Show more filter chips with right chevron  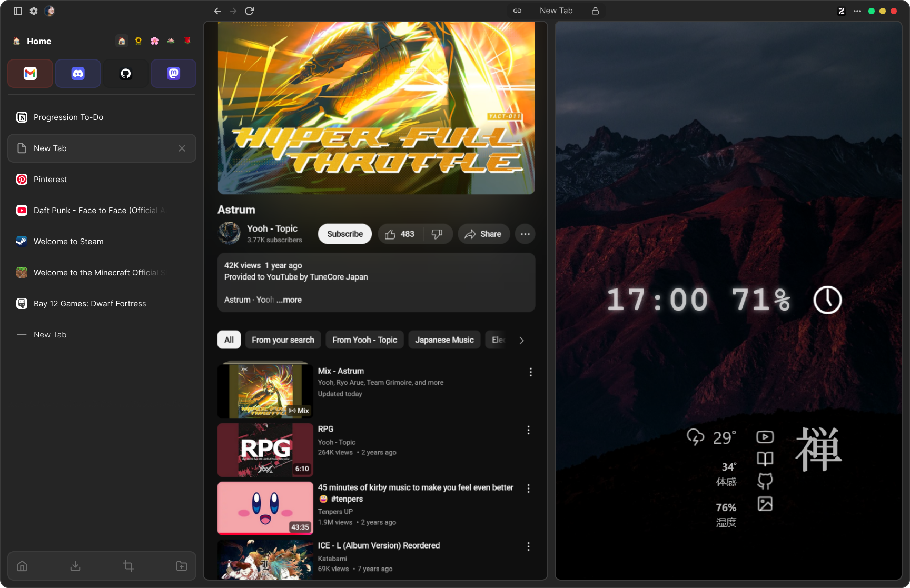tap(521, 340)
